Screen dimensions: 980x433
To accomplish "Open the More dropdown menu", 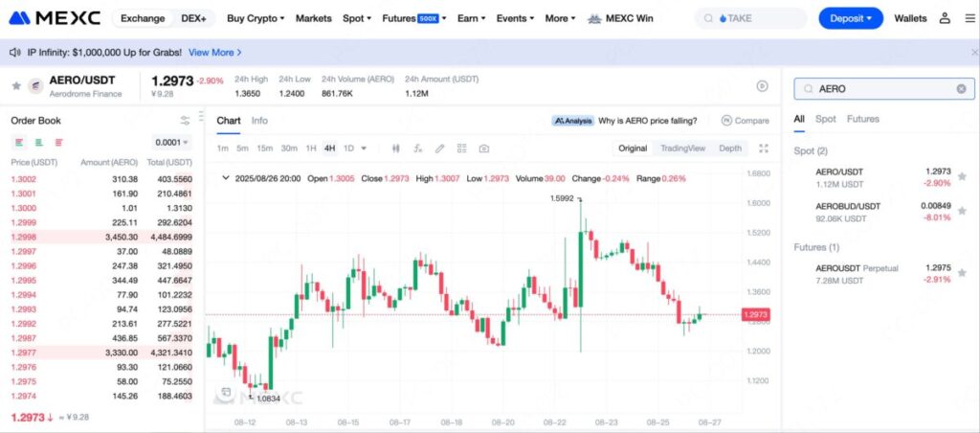I will click(x=560, y=18).
